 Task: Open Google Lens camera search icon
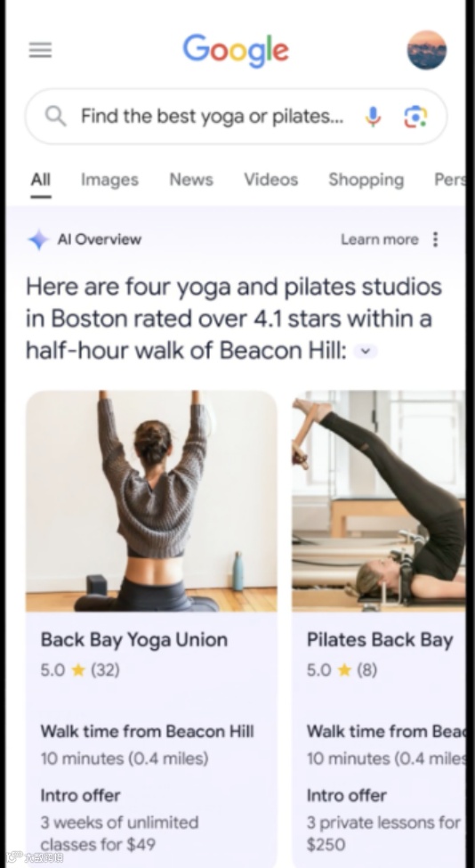[415, 117]
